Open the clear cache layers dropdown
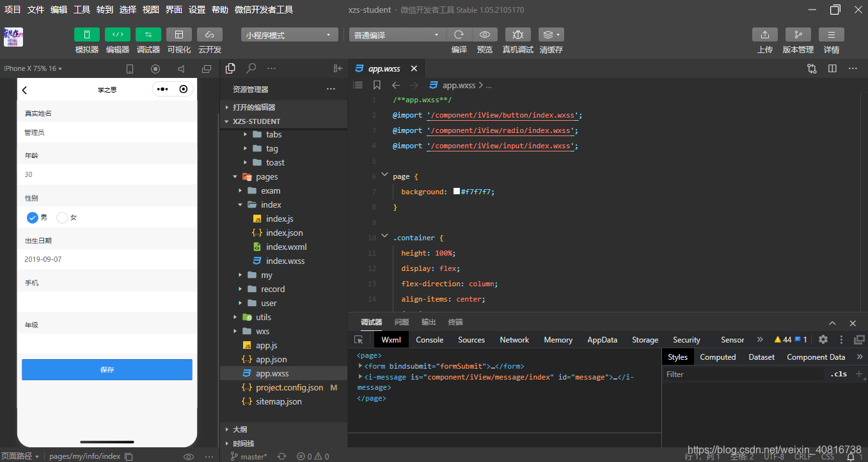868x462 pixels. tap(551, 35)
